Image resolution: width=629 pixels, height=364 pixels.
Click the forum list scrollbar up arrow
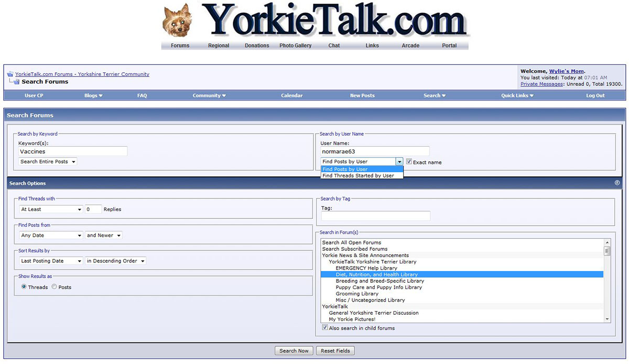608,242
